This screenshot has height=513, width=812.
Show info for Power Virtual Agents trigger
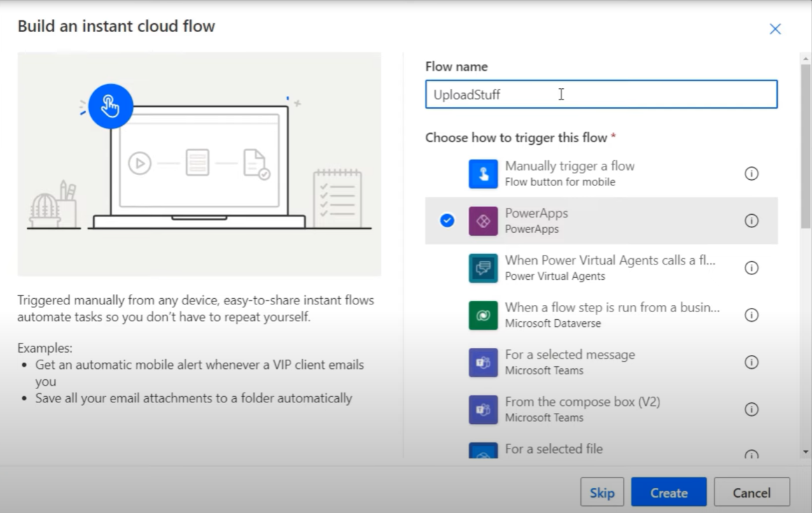(x=751, y=267)
